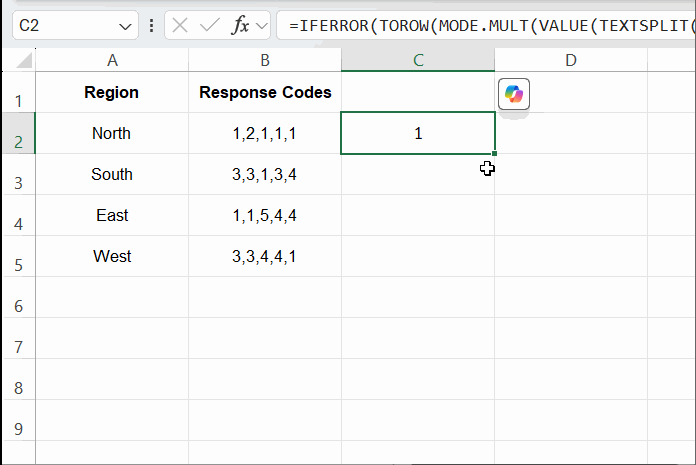The width and height of the screenshot is (696, 465).
Task: Open the Copilot icon beside cell C1
Action: coord(514,94)
